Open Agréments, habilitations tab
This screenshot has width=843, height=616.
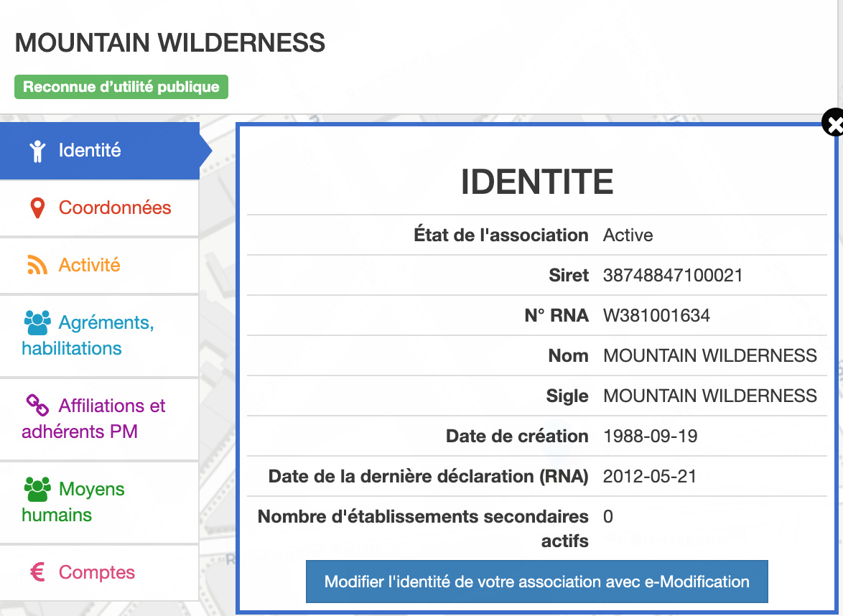tap(100, 335)
